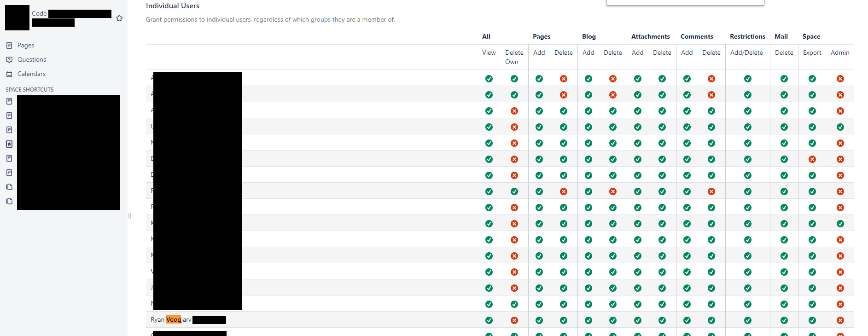Open Ryan Voogjarv's user profile link

(171, 320)
